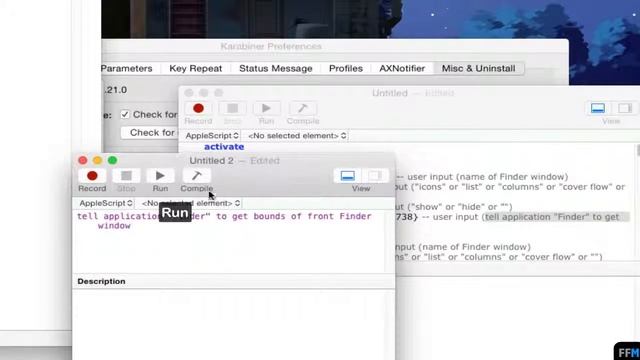Open AppleScript language dropdown in background Untitled window
Viewport: 640px width, 360px height.
[211, 136]
